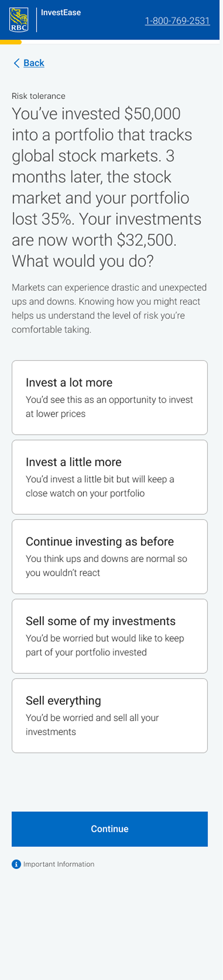This screenshot has width=223, height=980.
Task: Select Continue investing as before card
Action: click(x=110, y=557)
